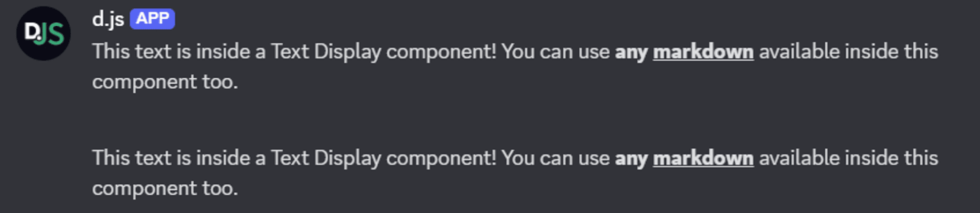Screen dimensions: 980x213
Task: Click underlined "markdown" in the first paragraph
Action: point(703,52)
